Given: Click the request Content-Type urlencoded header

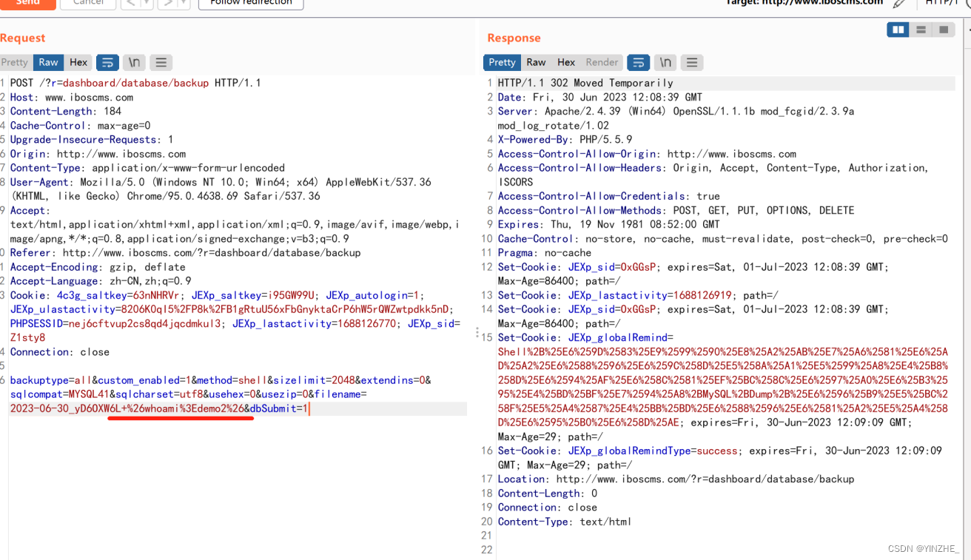Looking at the screenshot, I should [x=147, y=168].
